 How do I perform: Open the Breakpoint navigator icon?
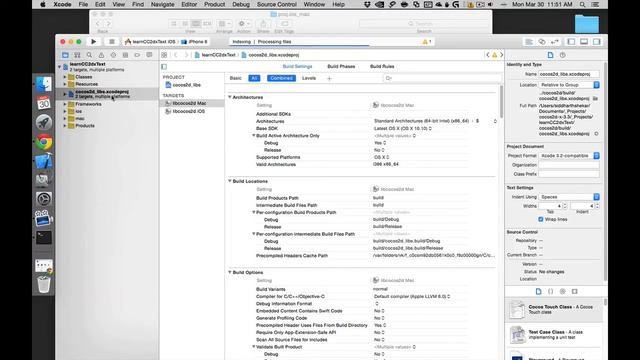tap(137, 55)
